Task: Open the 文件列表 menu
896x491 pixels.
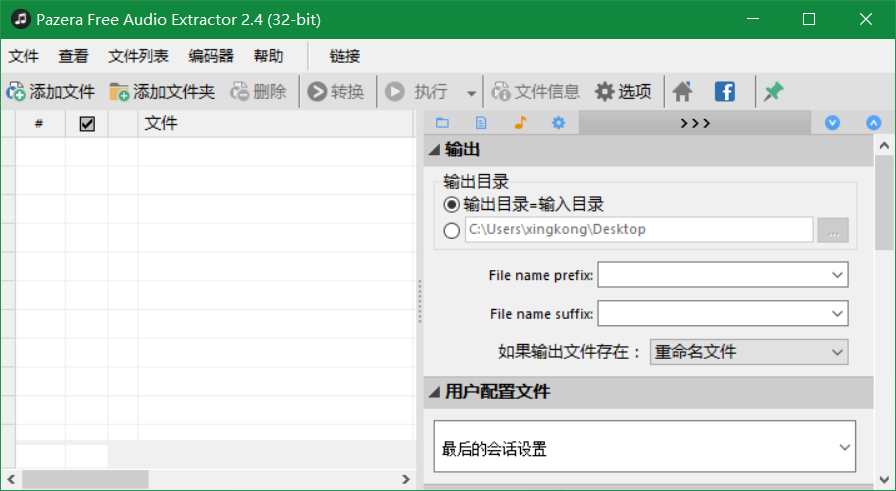Action: point(138,56)
